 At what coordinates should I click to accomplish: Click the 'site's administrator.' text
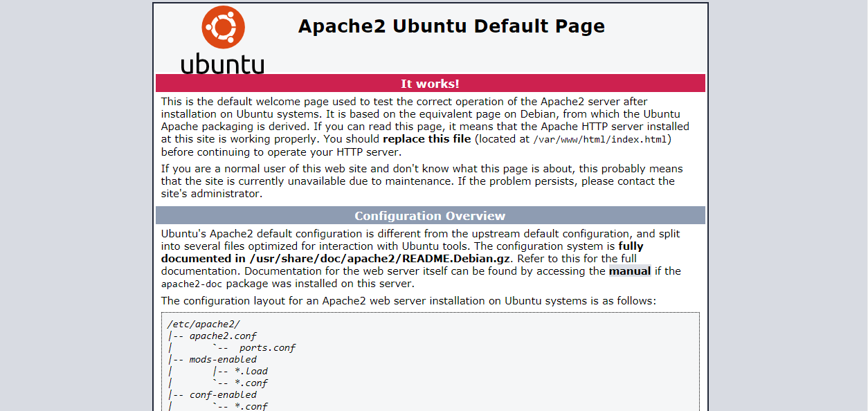click(212, 194)
